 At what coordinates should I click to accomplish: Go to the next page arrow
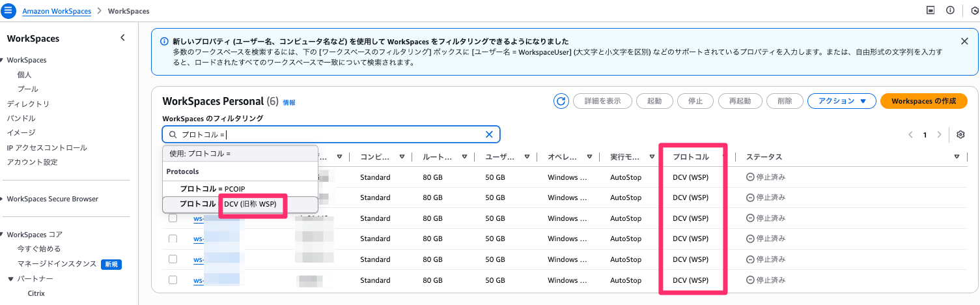pos(938,134)
